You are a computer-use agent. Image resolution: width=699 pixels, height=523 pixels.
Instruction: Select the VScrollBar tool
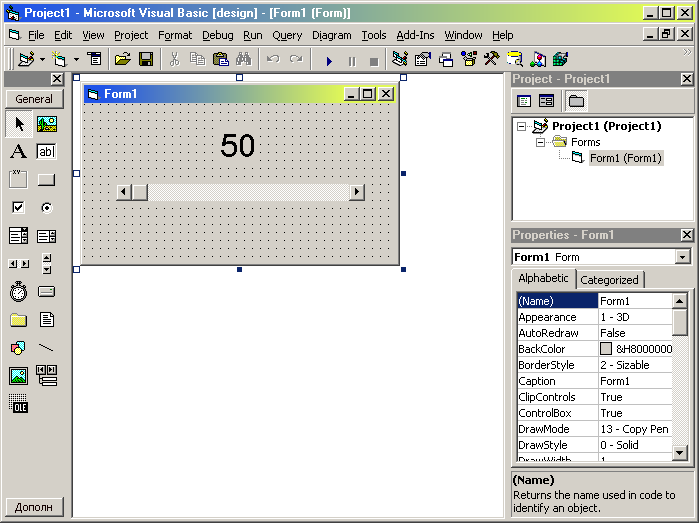pyautogui.click(x=46, y=264)
